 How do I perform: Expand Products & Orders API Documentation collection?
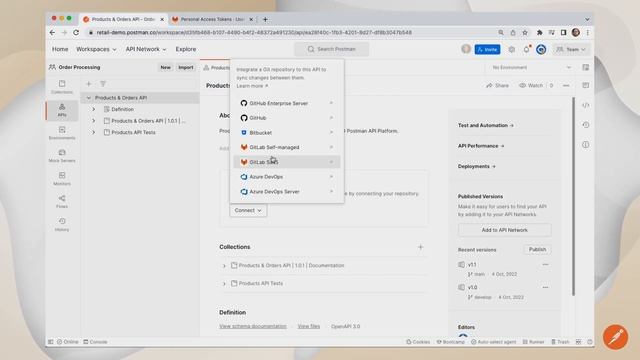[x=224, y=266]
